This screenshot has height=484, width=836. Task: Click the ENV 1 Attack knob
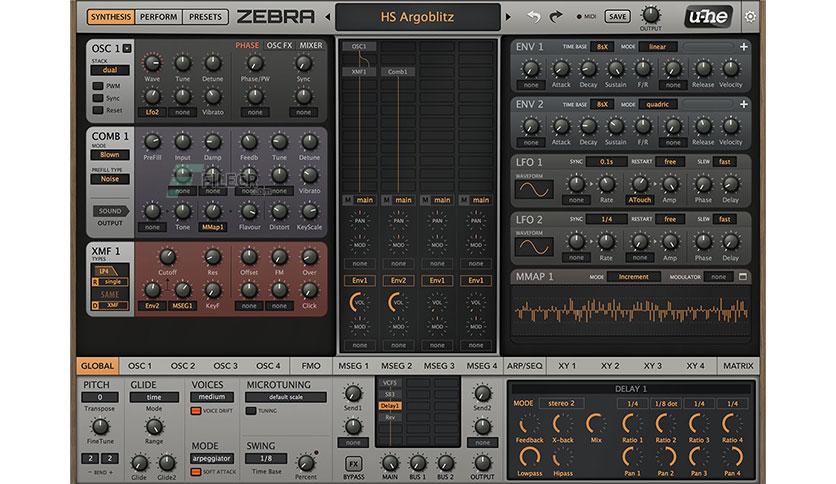(560, 68)
